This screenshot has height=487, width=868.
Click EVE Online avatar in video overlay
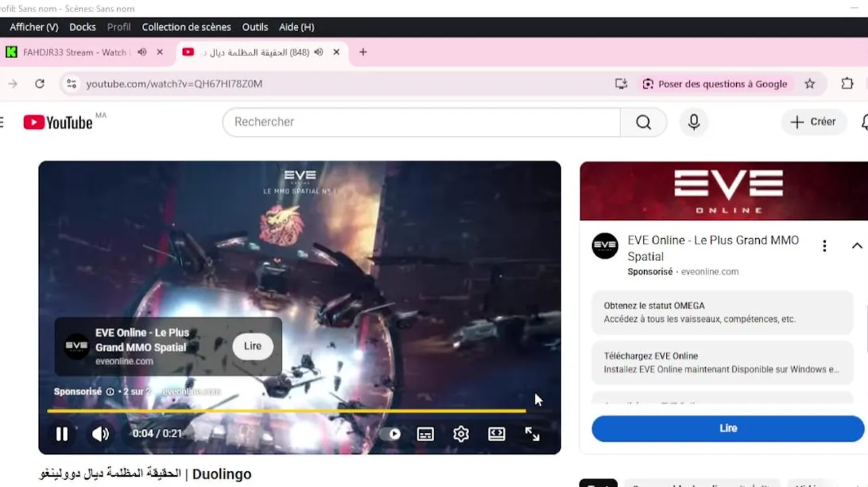[77, 346]
